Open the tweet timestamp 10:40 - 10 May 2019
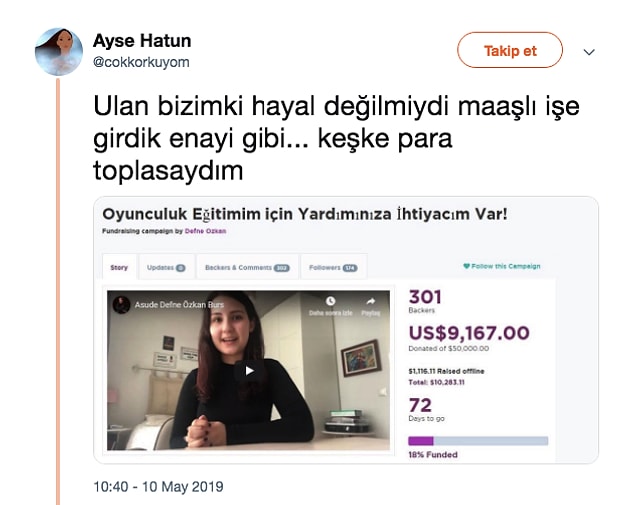The width and height of the screenshot is (635, 505). pyautogui.click(x=158, y=486)
